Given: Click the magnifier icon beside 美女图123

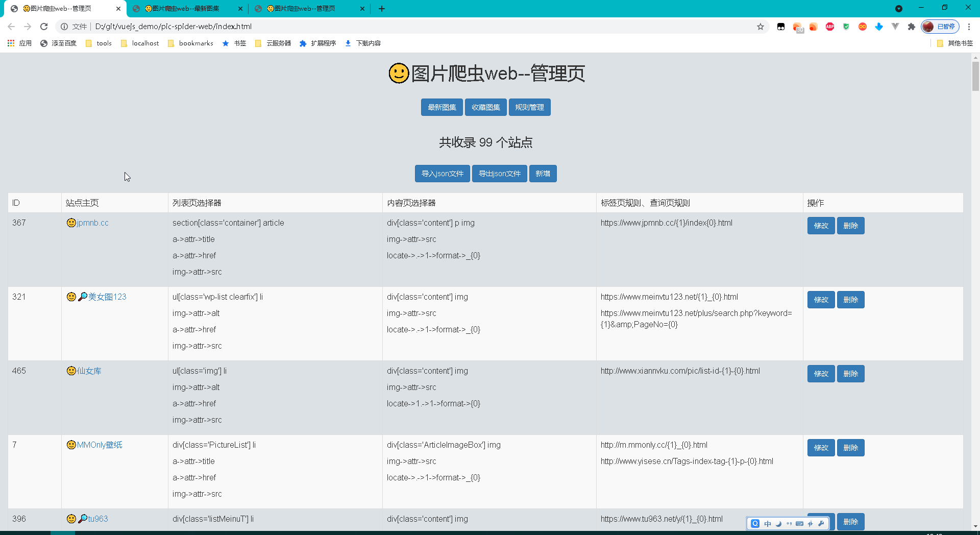Looking at the screenshot, I should click(83, 297).
